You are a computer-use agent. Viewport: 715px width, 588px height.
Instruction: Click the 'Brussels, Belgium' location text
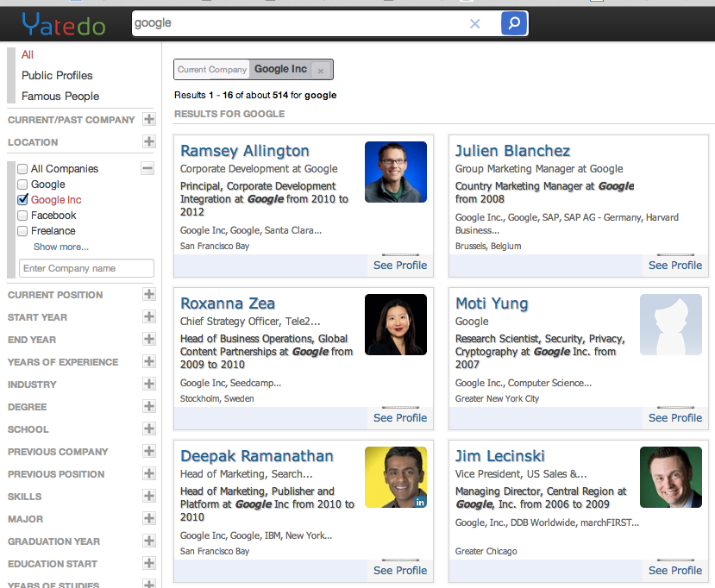488,246
